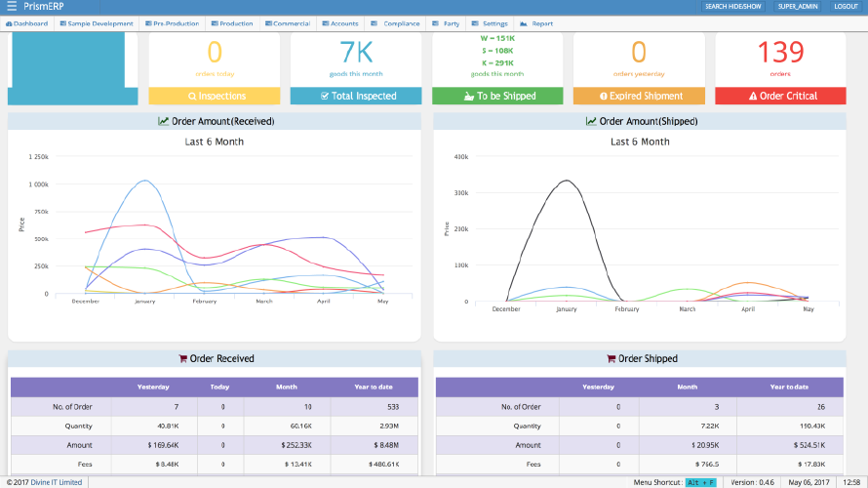Click the thumbs-up icon on To be Shipped

(468, 97)
